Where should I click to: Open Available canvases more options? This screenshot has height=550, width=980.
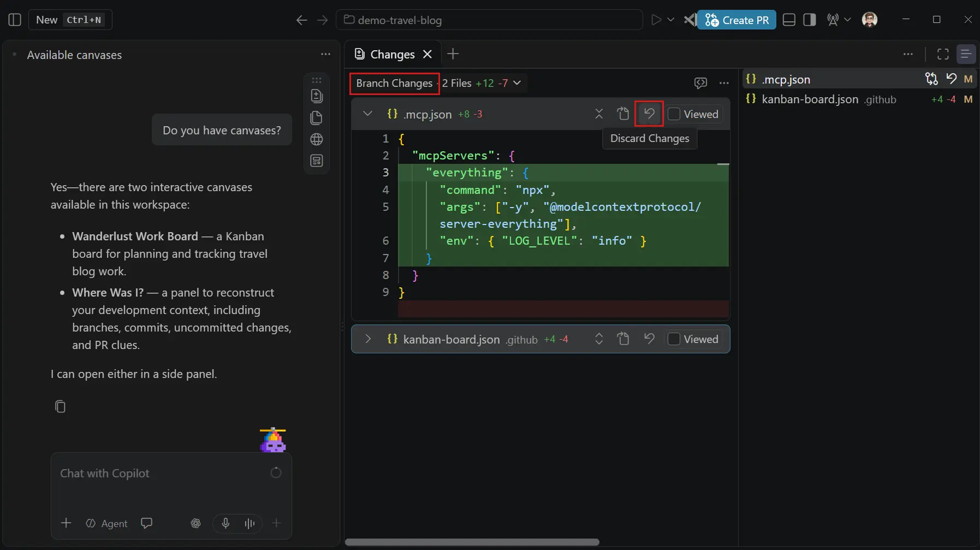325,54
